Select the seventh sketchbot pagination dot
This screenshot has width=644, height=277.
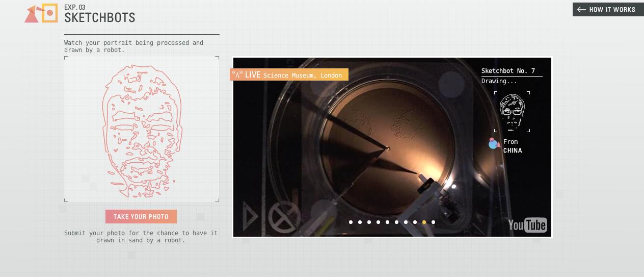(x=406, y=222)
